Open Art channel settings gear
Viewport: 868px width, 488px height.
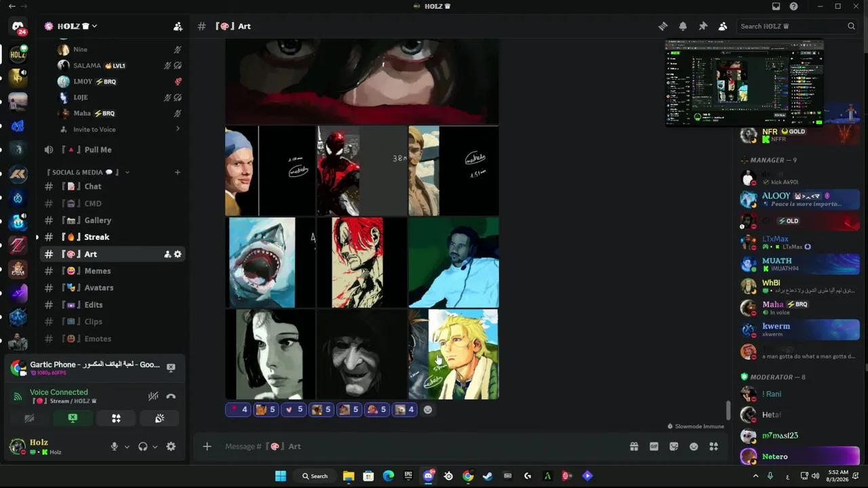178,254
